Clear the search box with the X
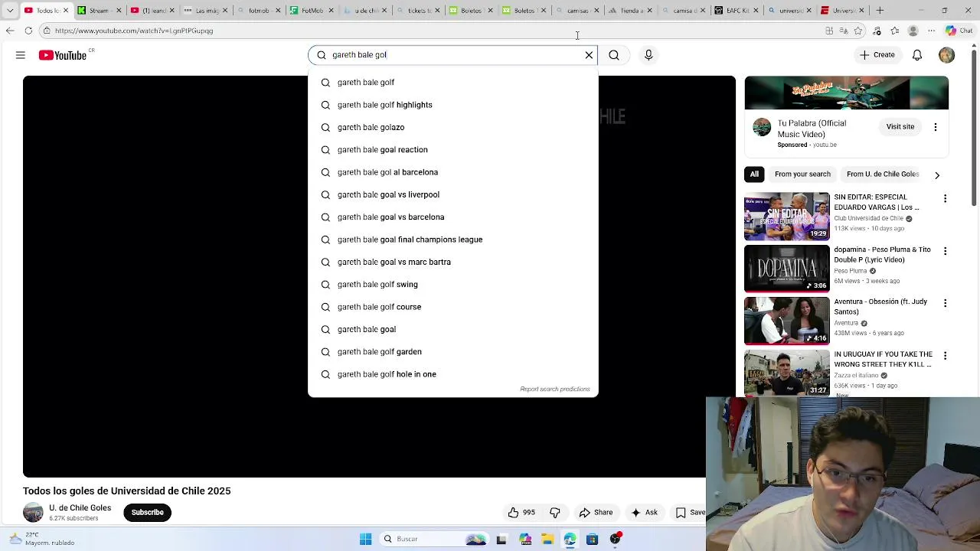This screenshot has width=980, height=551. coord(589,55)
